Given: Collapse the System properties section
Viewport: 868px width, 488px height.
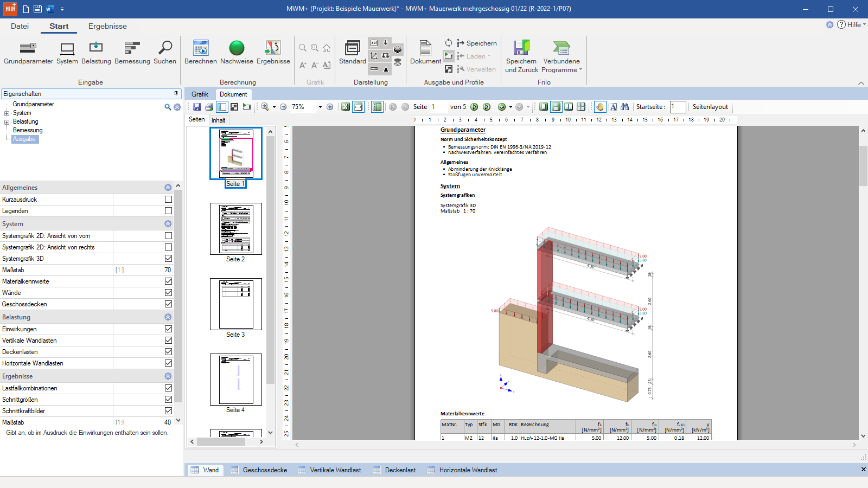Looking at the screenshot, I should point(168,224).
